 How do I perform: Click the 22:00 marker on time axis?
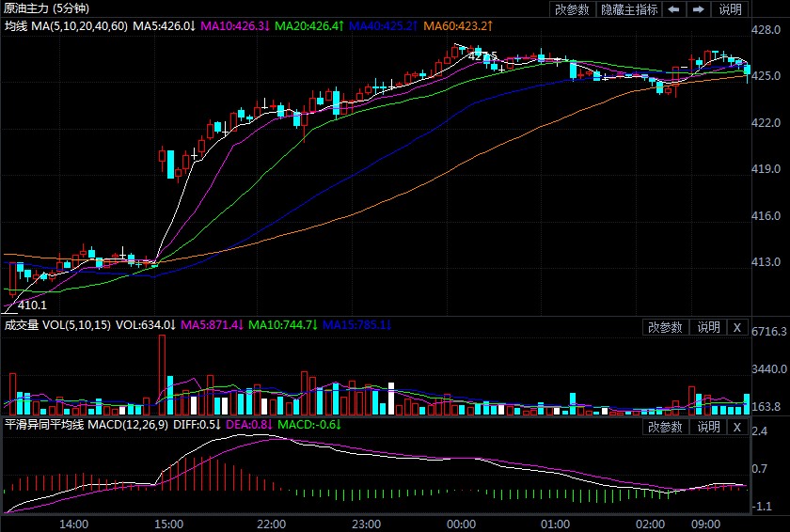(x=271, y=524)
